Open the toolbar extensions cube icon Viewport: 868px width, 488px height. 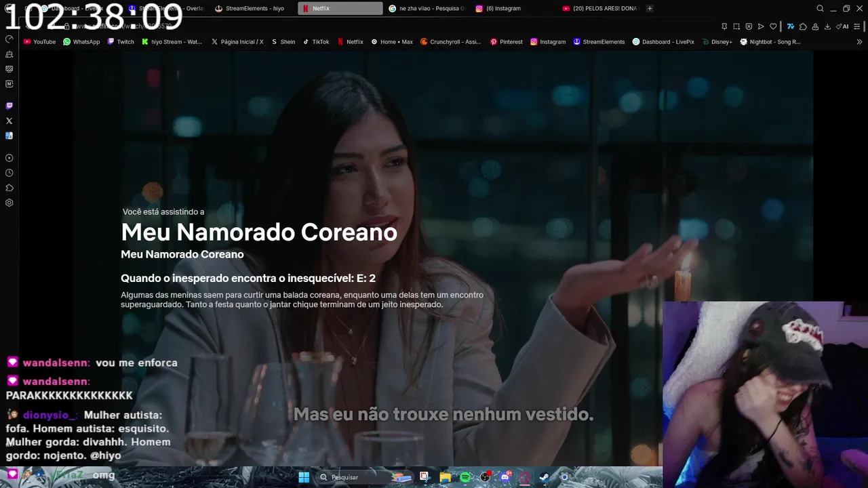[803, 26]
